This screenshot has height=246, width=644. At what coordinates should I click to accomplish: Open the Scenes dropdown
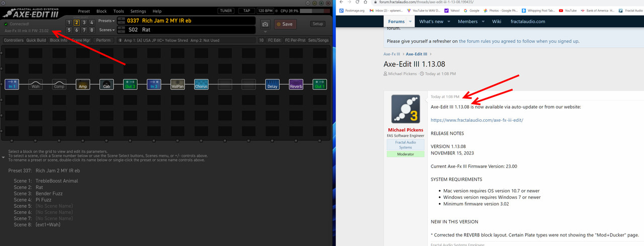tap(106, 30)
